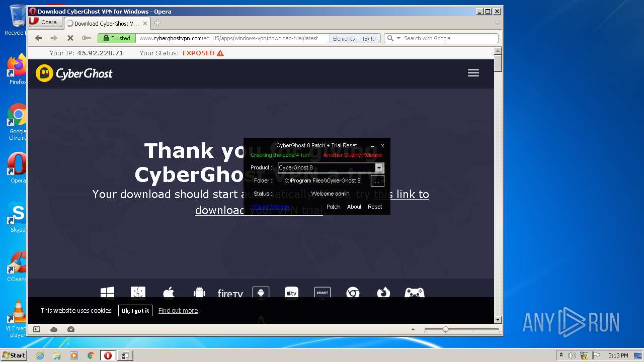
Task: Select the Chrome browser platform icon
Action: pos(353,293)
